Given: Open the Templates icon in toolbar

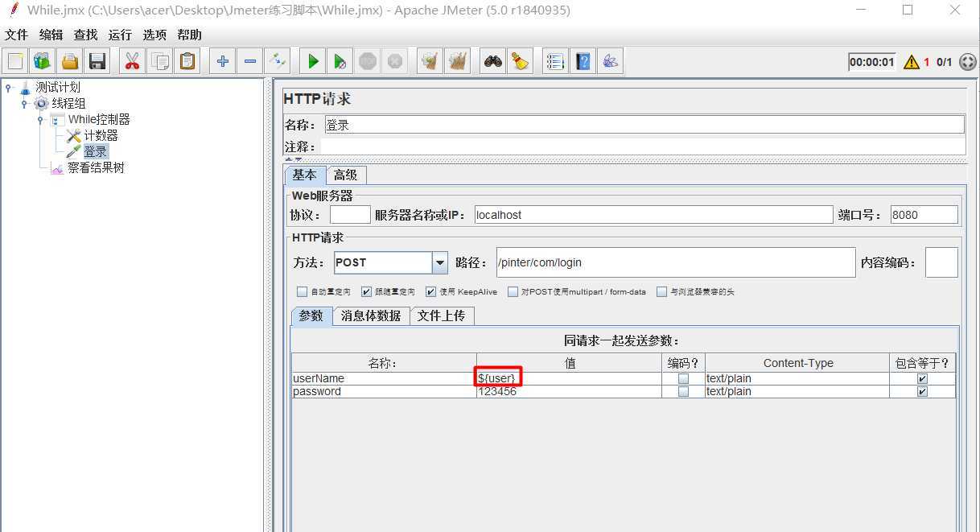Looking at the screenshot, I should point(43,61).
